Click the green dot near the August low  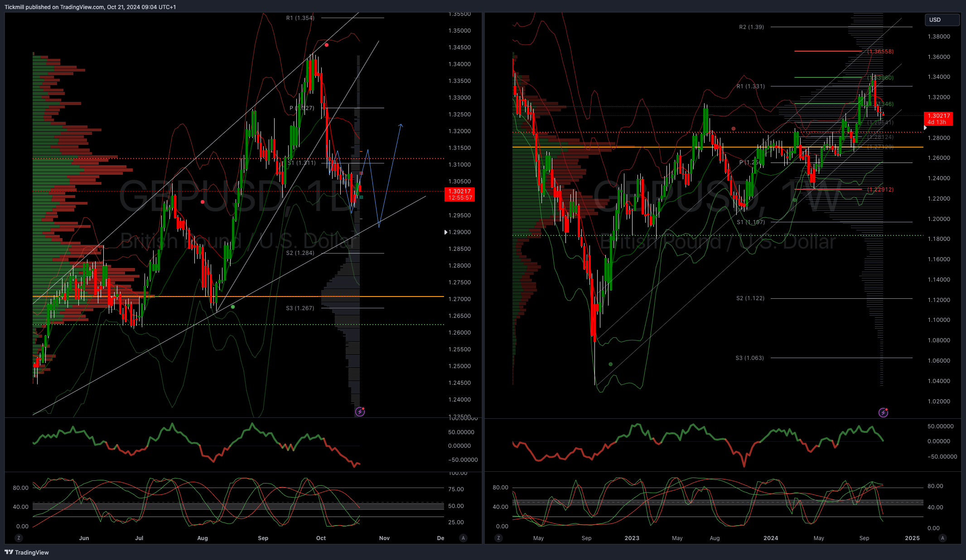tap(233, 307)
